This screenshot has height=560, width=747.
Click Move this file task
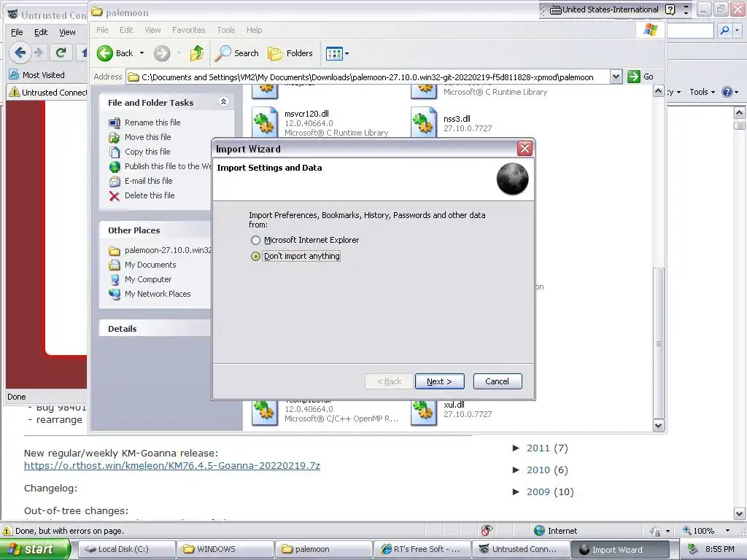click(147, 137)
